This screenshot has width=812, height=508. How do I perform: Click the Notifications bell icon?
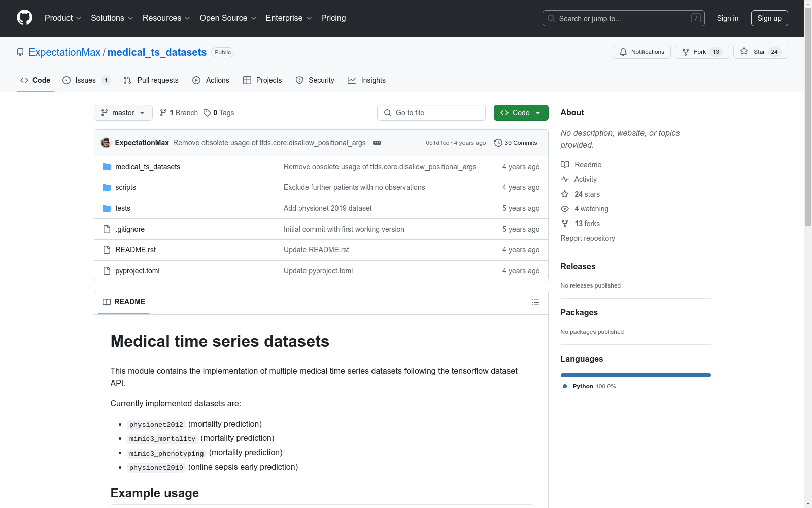(623, 52)
